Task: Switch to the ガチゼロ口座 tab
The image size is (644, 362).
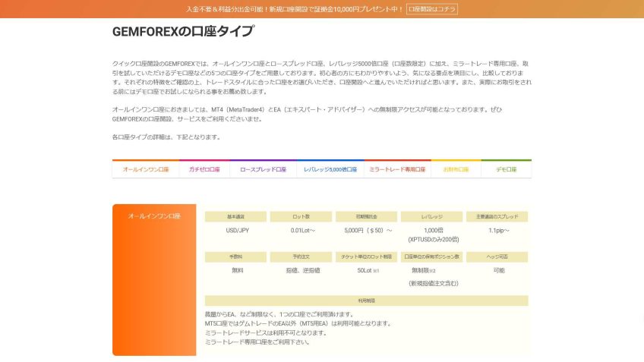Action: click(x=204, y=169)
